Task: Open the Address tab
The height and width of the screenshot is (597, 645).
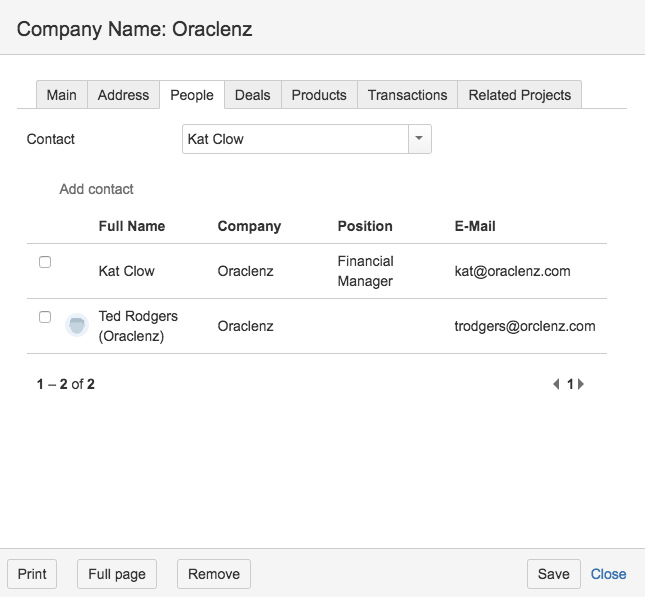Action: tap(123, 95)
